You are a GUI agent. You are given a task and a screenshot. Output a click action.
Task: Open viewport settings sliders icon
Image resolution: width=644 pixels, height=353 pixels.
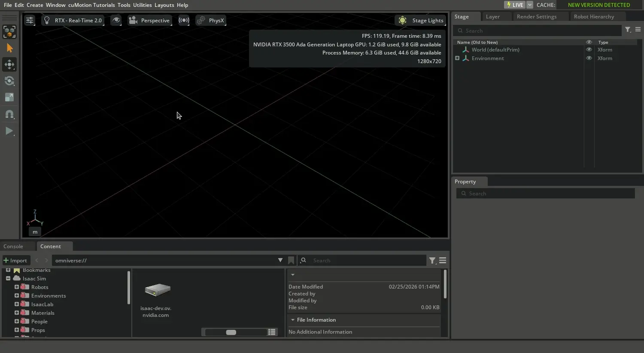29,20
